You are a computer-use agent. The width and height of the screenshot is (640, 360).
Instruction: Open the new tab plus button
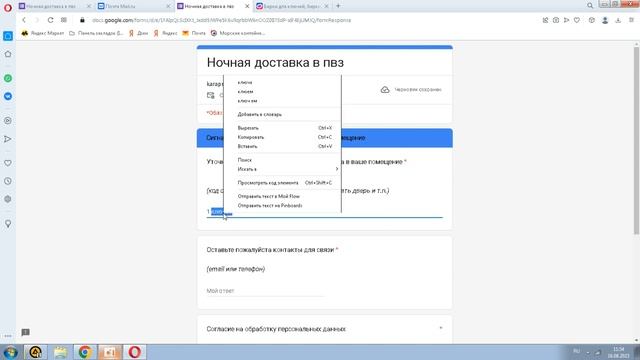click(x=338, y=6)
